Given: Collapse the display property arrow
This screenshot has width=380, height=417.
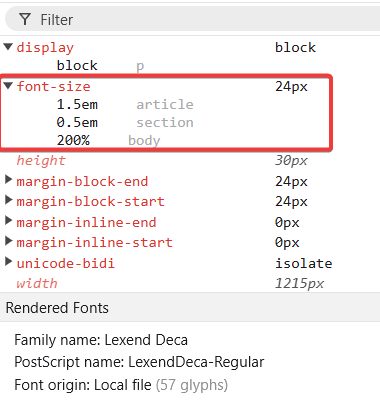Looking at the screenshot, I should [8, 46].
